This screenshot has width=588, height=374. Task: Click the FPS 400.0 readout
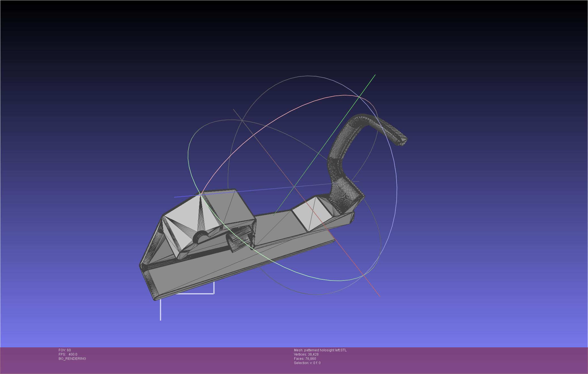tap(68, 354)
